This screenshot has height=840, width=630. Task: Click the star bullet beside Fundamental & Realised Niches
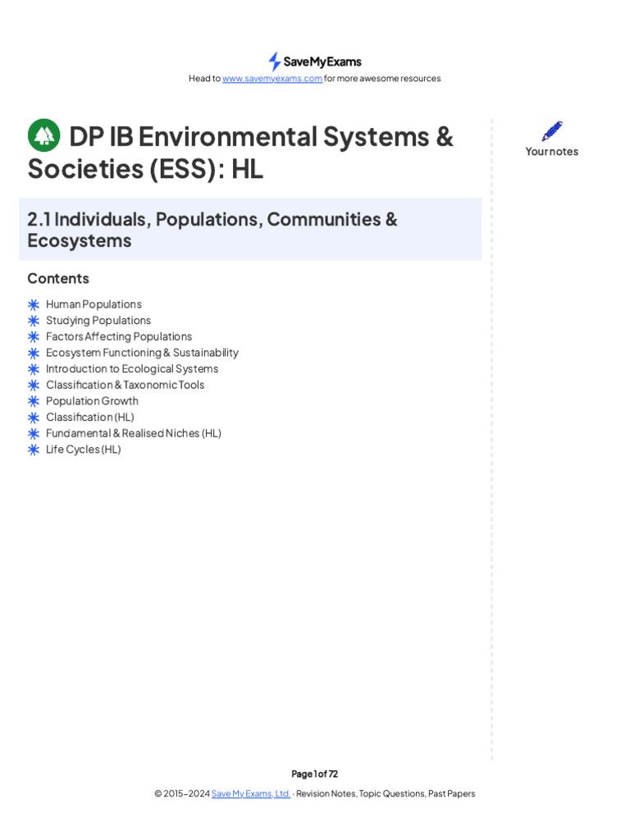click(33, 433)
